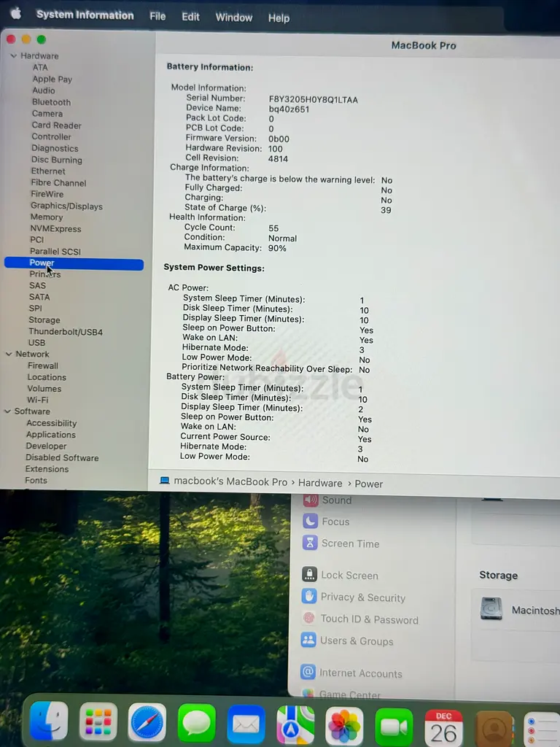560x747 pixels.
Task: Select Fibre Channel in the sidebar
Action: [58, 183]
